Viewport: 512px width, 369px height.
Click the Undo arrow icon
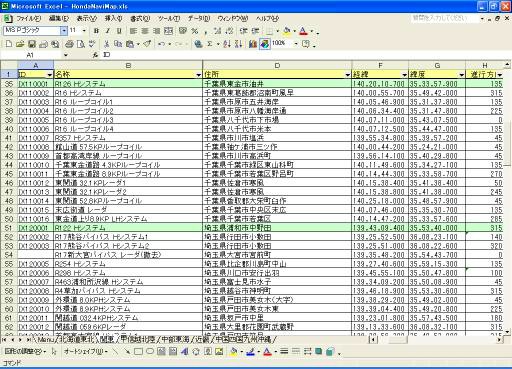(x=162, y=44)
